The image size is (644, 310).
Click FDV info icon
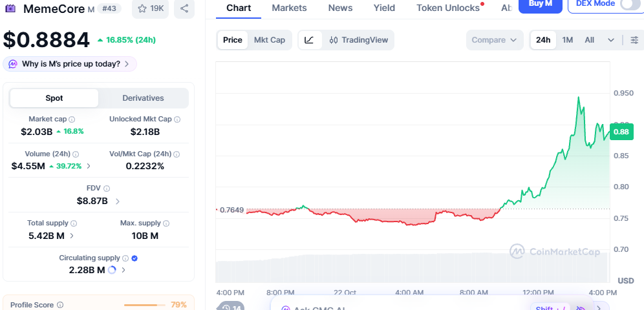point(107,189)
